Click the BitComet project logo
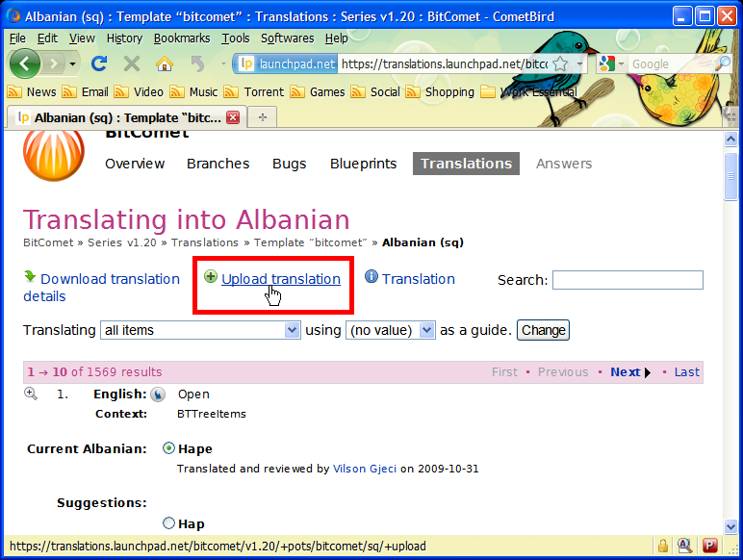This screenshot has width=743, height=560. pyautogui.click(x=54, y=155)
